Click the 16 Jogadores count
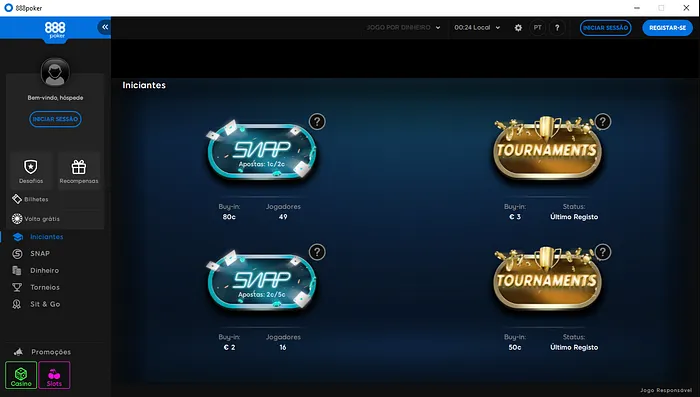Viewport: 700px width, 397px height. click(x=283, y=347)
